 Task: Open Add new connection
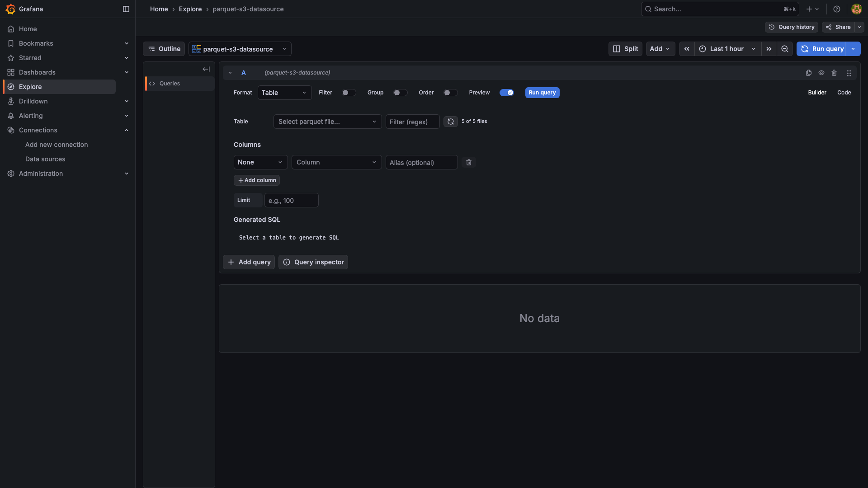pos(57,145)
